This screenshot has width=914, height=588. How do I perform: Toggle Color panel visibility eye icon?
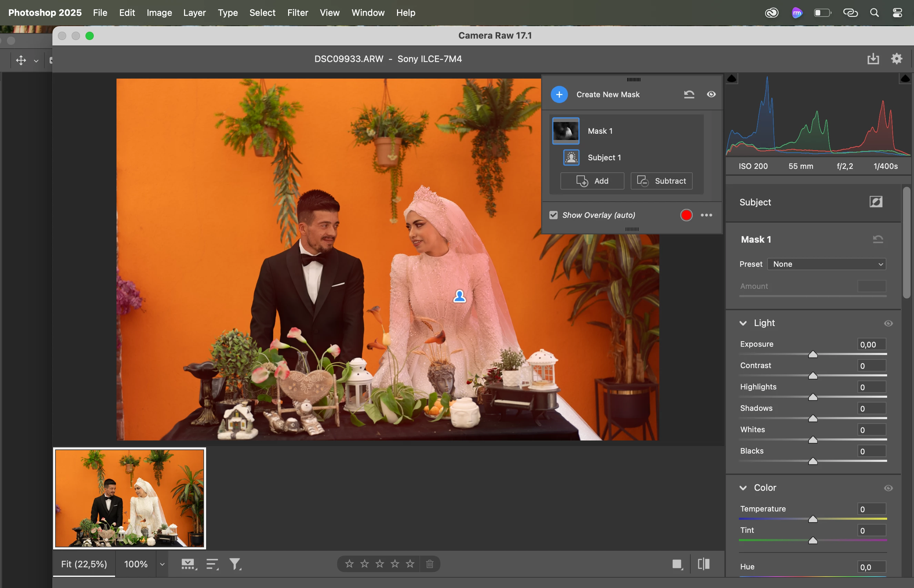point(888,488)
